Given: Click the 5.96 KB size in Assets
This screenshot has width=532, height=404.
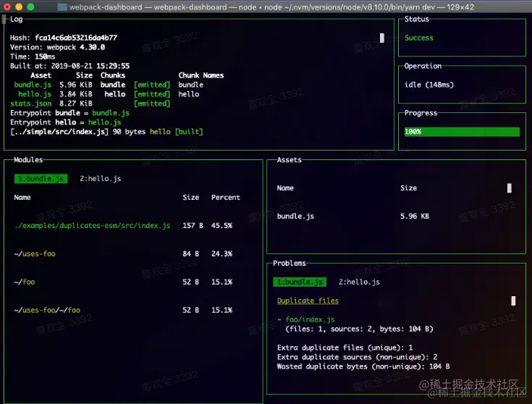Looking at the screenshot, I should click(x=415, y=216).
